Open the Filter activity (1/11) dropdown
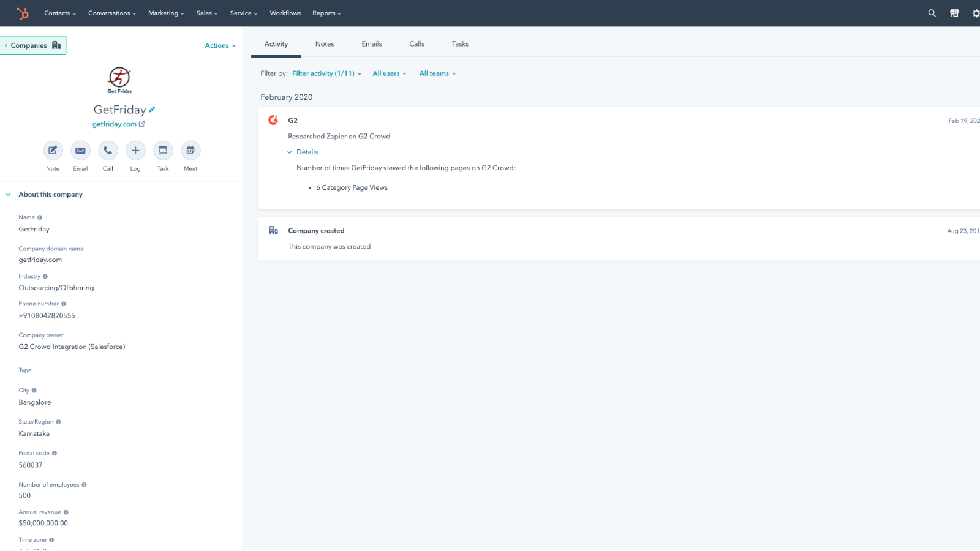980x551 pixels. coord(326,73)
